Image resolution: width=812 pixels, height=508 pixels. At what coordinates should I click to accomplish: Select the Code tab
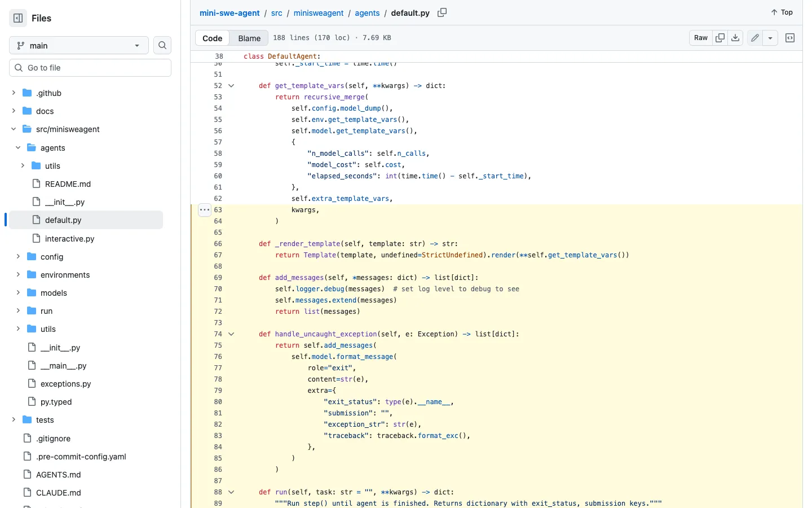pos(213,38)
